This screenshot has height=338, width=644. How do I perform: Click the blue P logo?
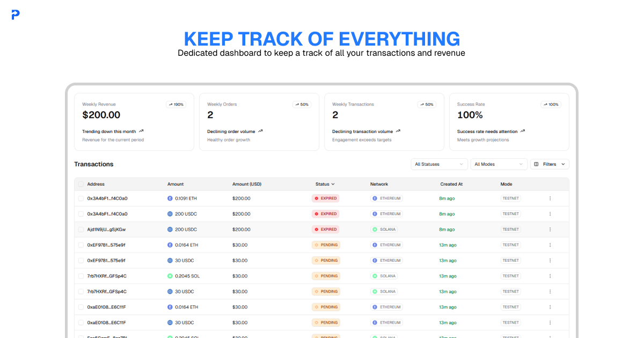(x=16, y=15)
